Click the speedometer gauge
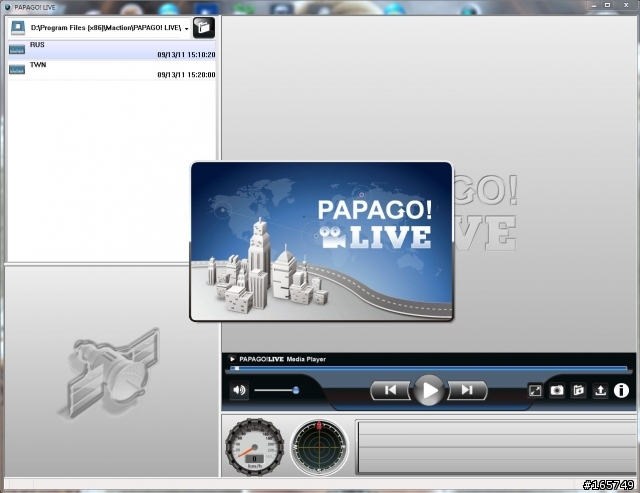 click(255, 447)
